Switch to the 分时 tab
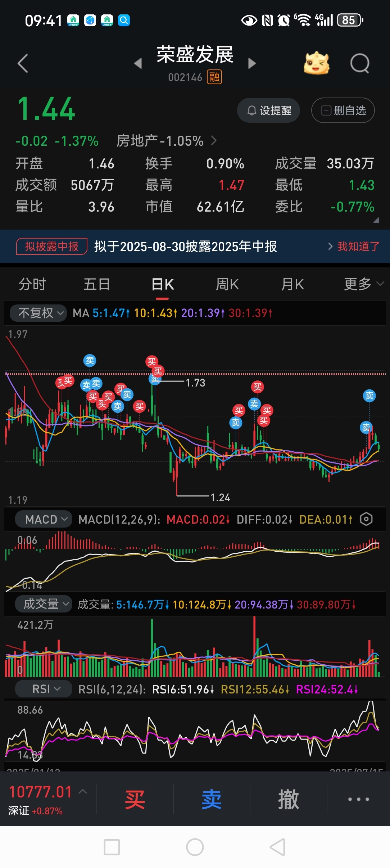The image size is (390, 868). (32, 284)
